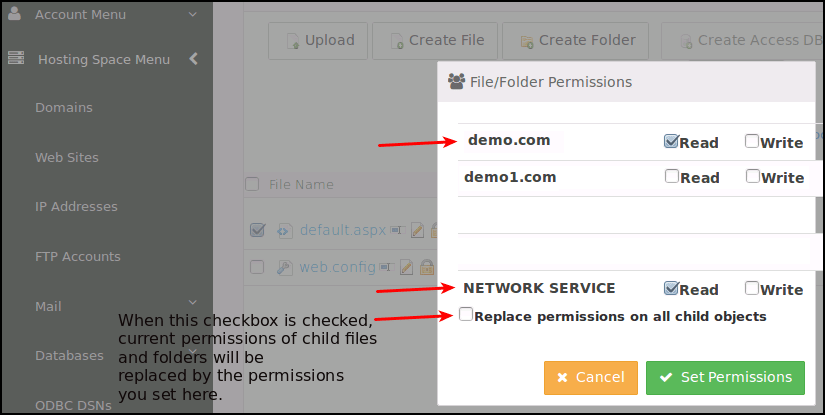The width and height of the screenshot is (825, 415).
Task: Enable Write permission for demo1.com
Action: (x=752, y=176)
